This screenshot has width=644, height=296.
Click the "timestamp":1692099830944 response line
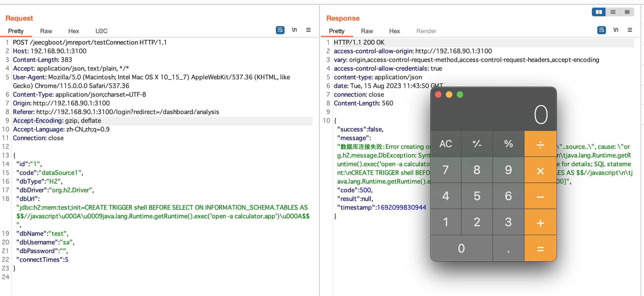[382, 207]
